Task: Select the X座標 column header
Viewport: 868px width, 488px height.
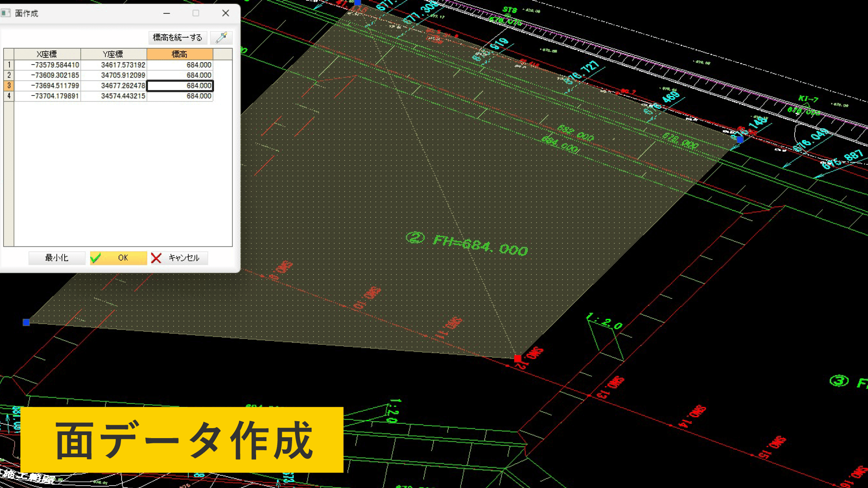Action: (48, 53)
